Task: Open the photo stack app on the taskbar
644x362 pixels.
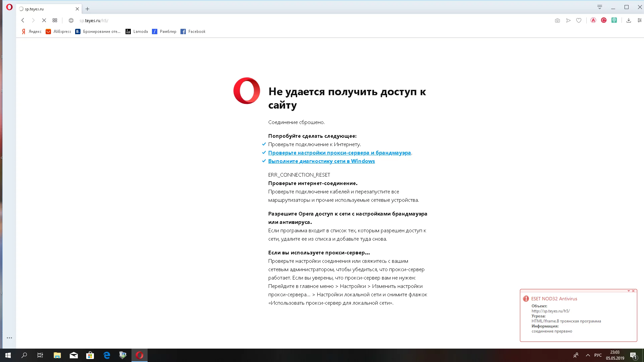Action: coord(123,355)
